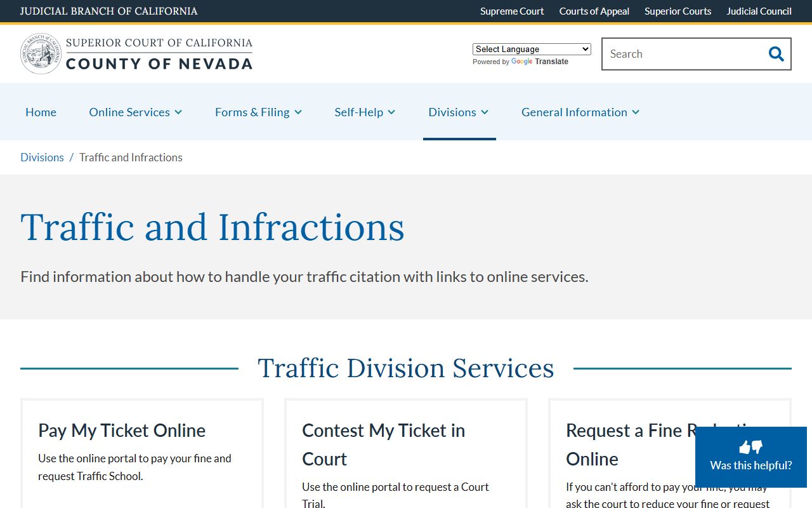Image resolution: width=812 pixels, height=508 pixels.
Task: Open the Pay My Ticket Online card
Action: (142, 454)
